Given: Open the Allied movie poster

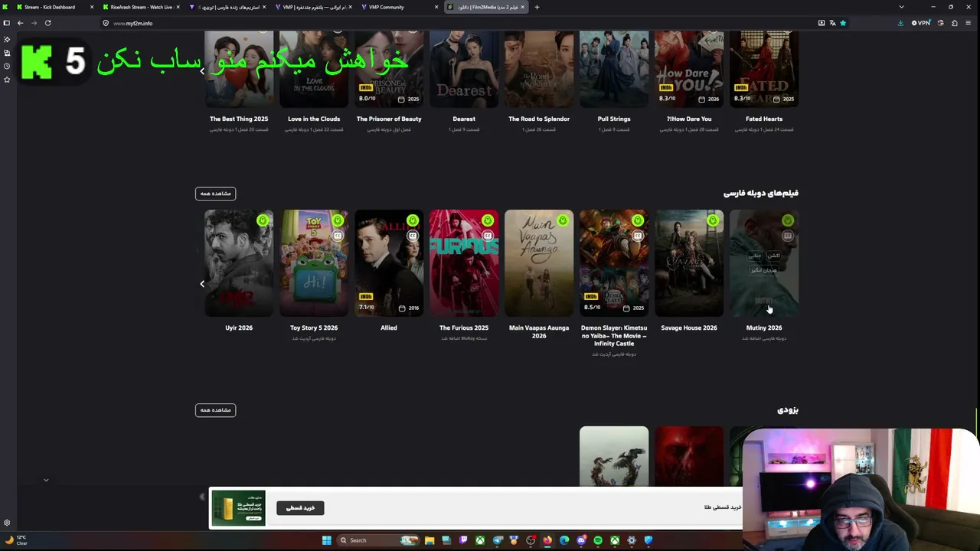Looking at the screenshot, I should [x=389, y=263].
